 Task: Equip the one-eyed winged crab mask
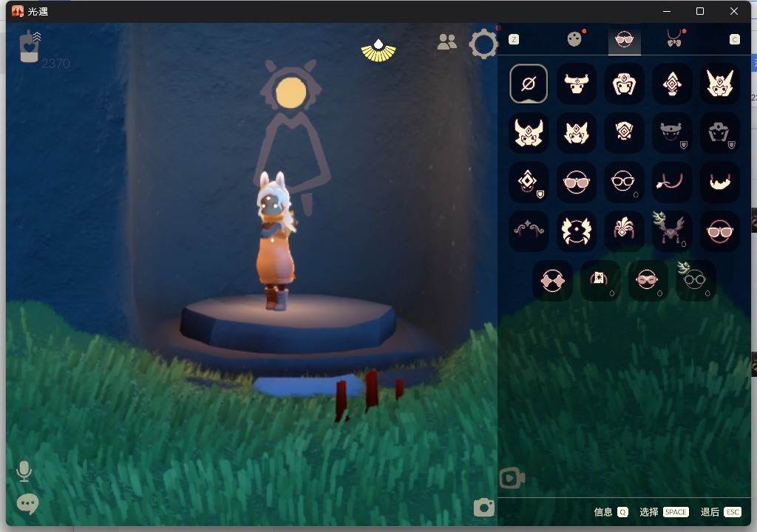tap(576, 231)
